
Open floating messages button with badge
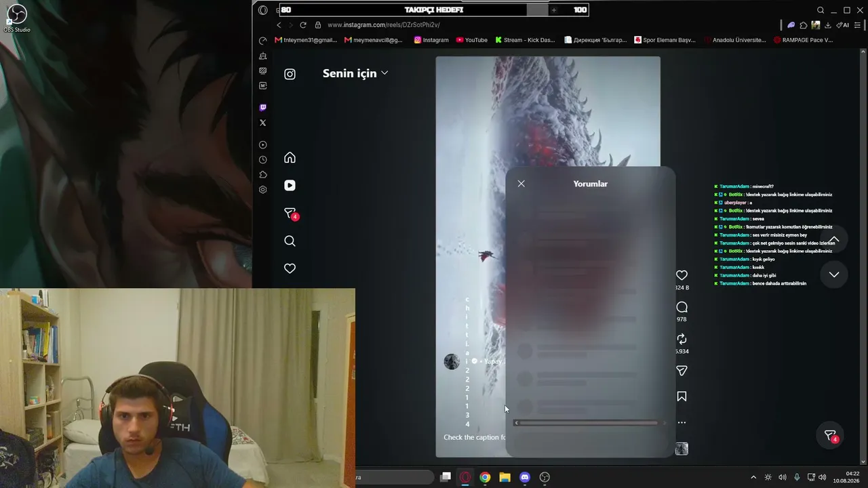tap(831, 436)
